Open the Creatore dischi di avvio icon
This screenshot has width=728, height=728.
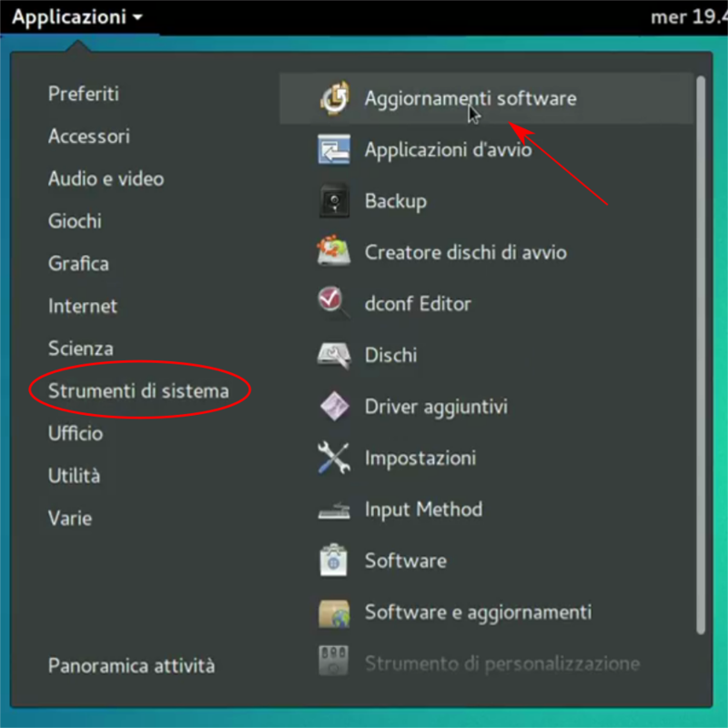tap(335, 252)
